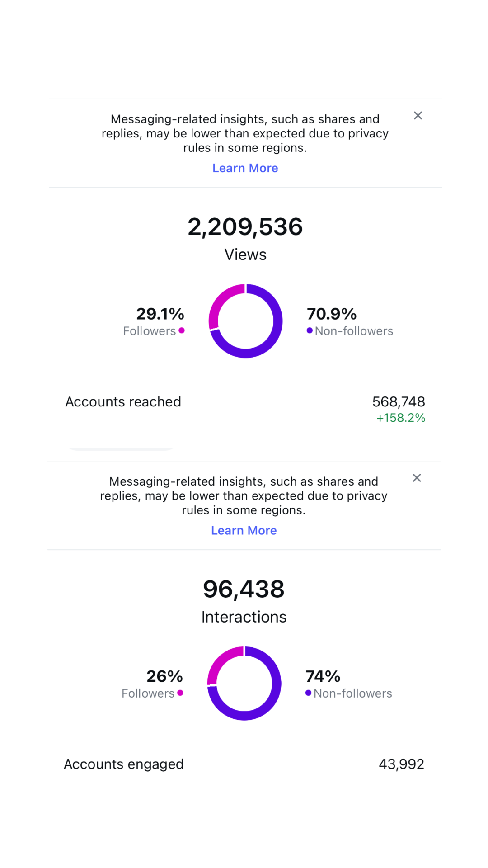Image resolution: width=488 pixels, height=868 pixels.
Task: Open the Learn More link above Views
Action: coord(245,168)
